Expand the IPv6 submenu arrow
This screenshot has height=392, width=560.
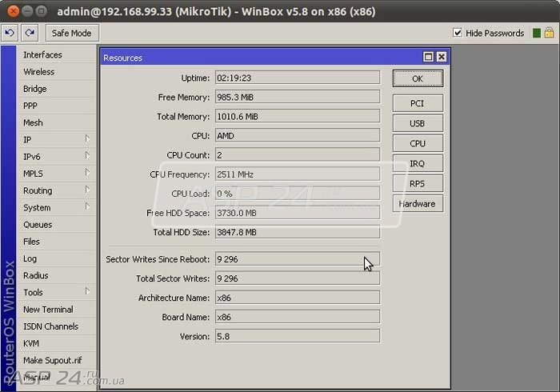click(x=87, y=156)
